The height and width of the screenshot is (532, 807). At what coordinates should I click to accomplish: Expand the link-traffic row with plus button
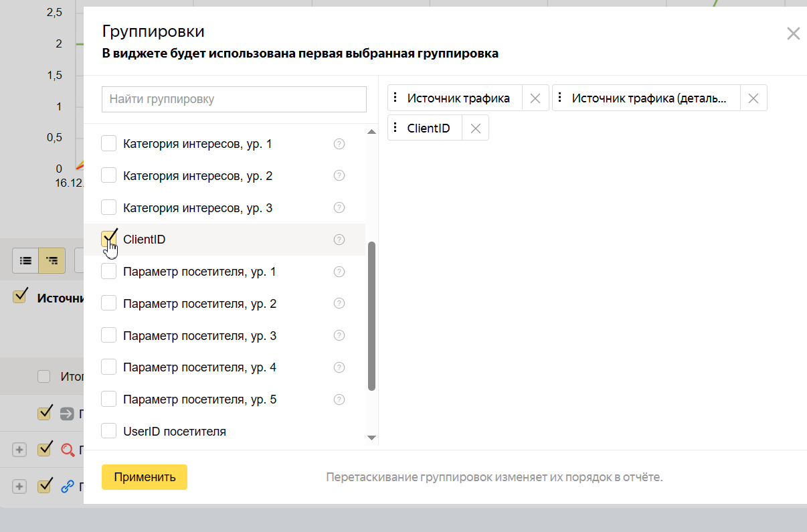[18, 486]
